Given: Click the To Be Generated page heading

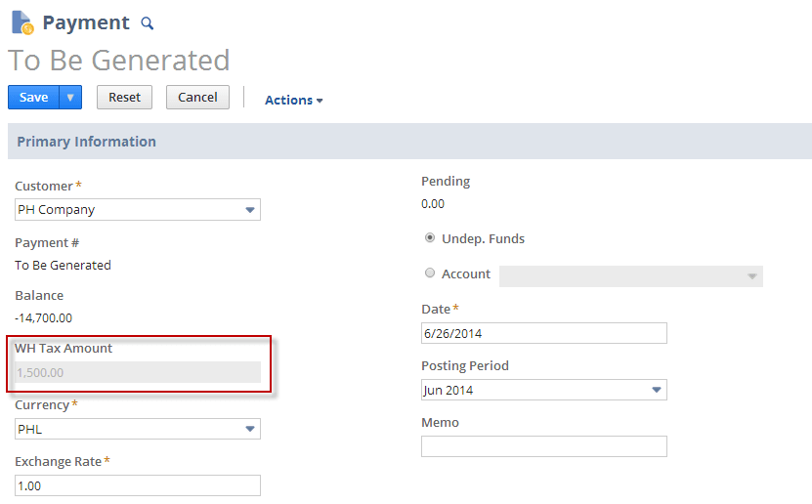Looking at the screenshot, I should [x=118, y=60].
